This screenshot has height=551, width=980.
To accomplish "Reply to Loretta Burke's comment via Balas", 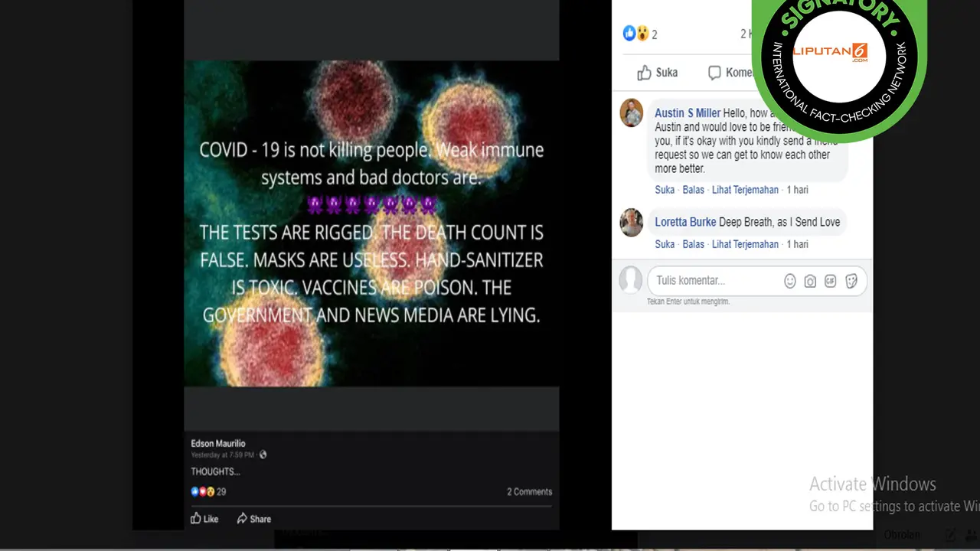I will coord(693,244).
